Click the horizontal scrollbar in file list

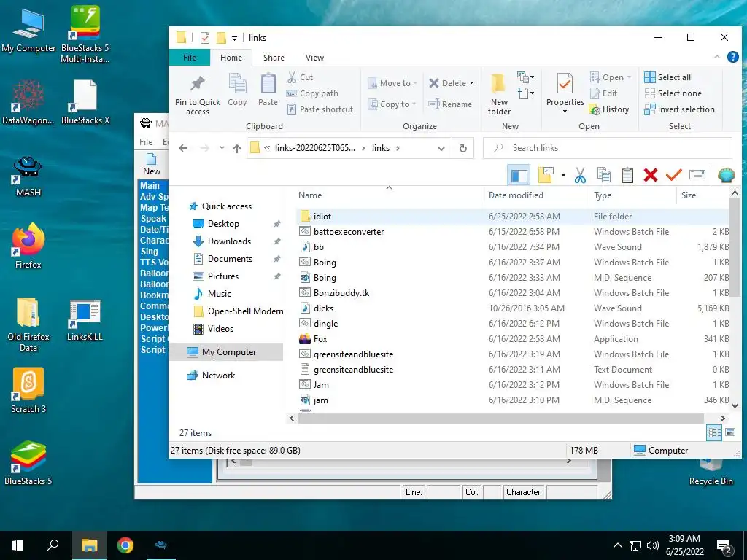click(x=500, y=418)
